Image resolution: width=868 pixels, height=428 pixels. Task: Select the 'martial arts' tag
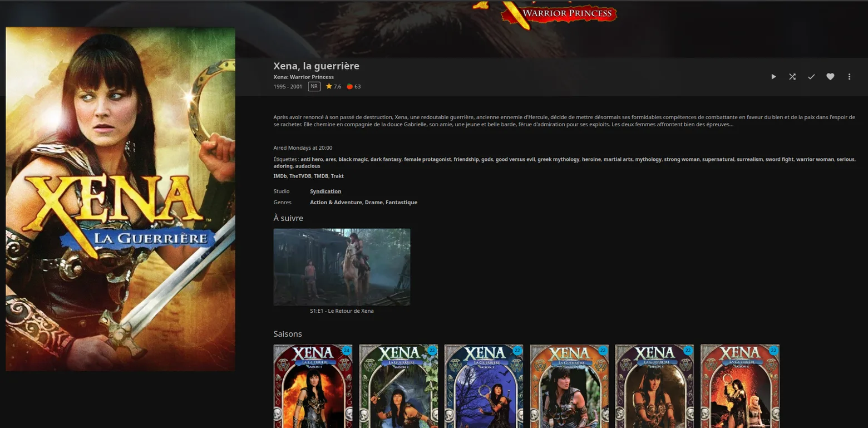[x=618, y=160]
